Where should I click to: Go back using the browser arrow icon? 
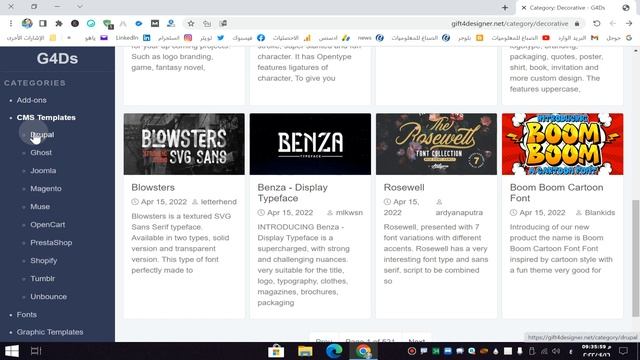pos(628,24)
